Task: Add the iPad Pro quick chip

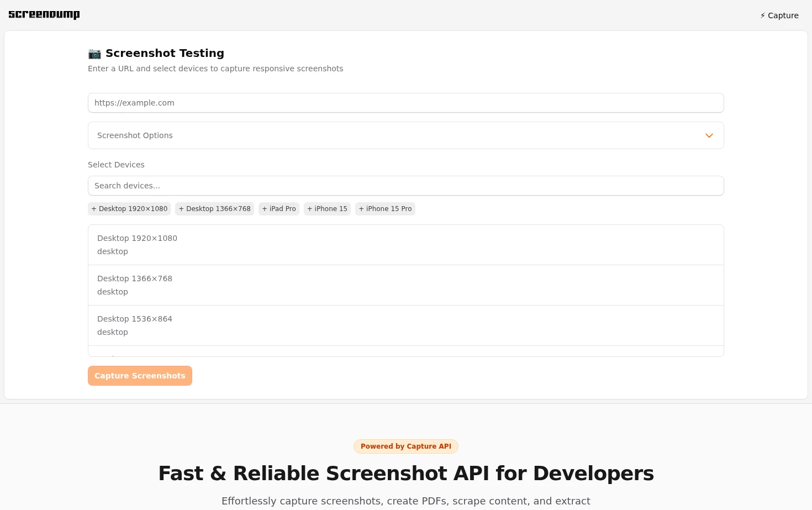Action: pyautogui.click(x=279, y=209)
